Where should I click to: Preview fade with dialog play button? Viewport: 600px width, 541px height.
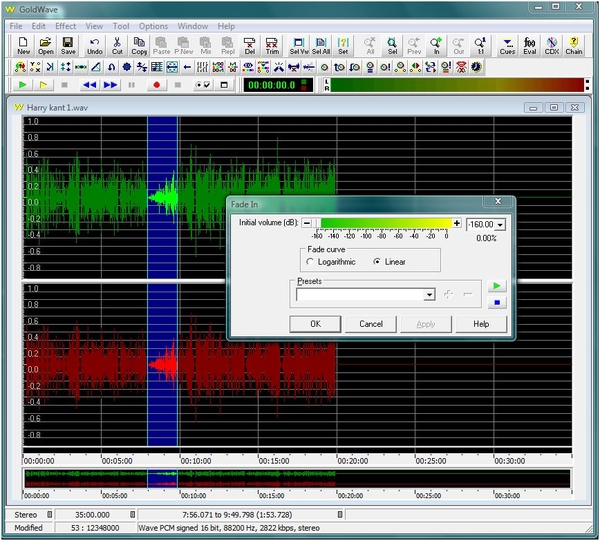(497, 286)
